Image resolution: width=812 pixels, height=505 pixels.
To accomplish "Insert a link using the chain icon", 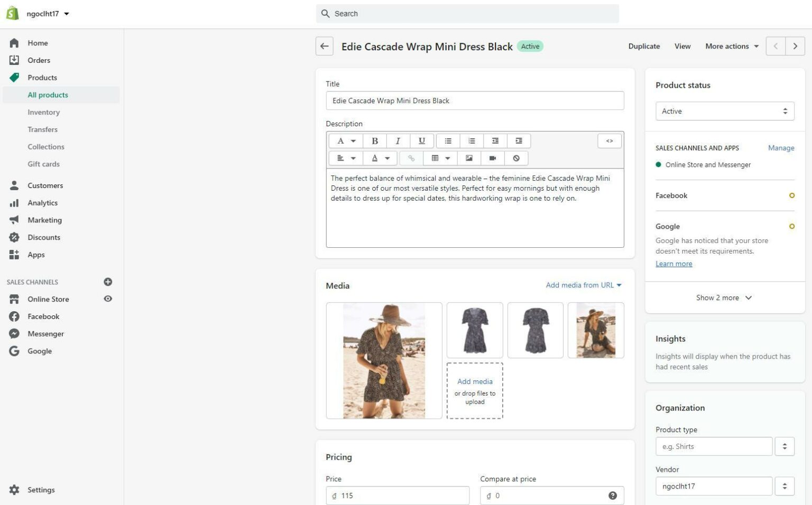I will (412, 158).
